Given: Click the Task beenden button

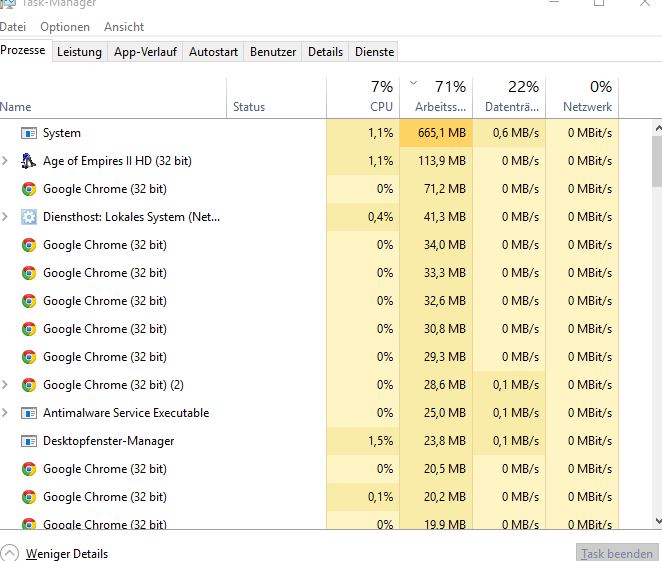Looking at the screenshot, I should click(x=617, y=553).
